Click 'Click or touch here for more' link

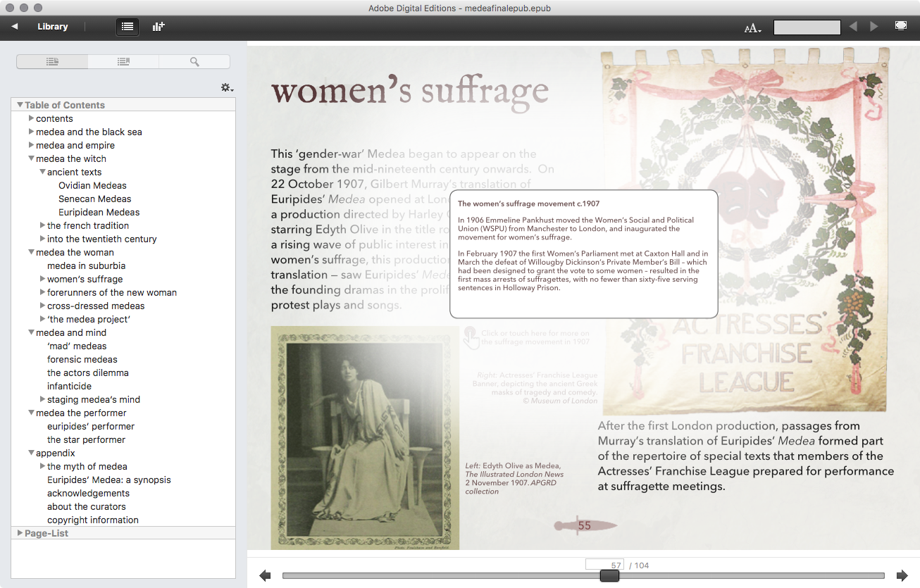pyautogui.click(x=535, y=337)
